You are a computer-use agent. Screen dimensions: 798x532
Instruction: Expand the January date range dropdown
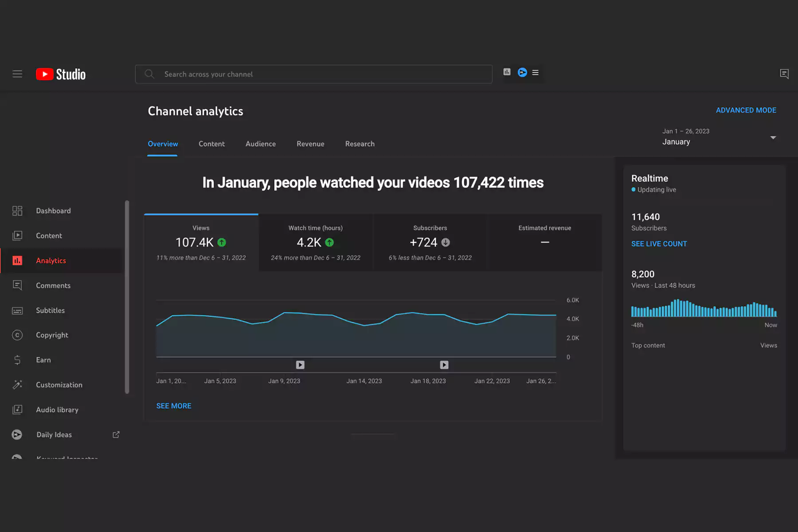pos(773,137)
